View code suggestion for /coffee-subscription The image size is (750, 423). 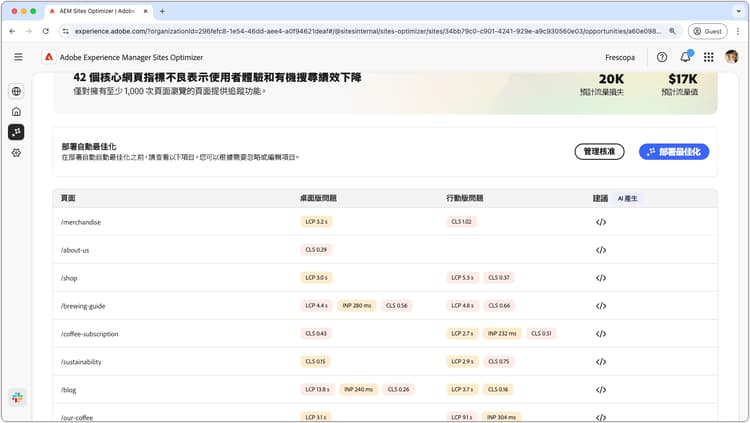click(601, 334)
